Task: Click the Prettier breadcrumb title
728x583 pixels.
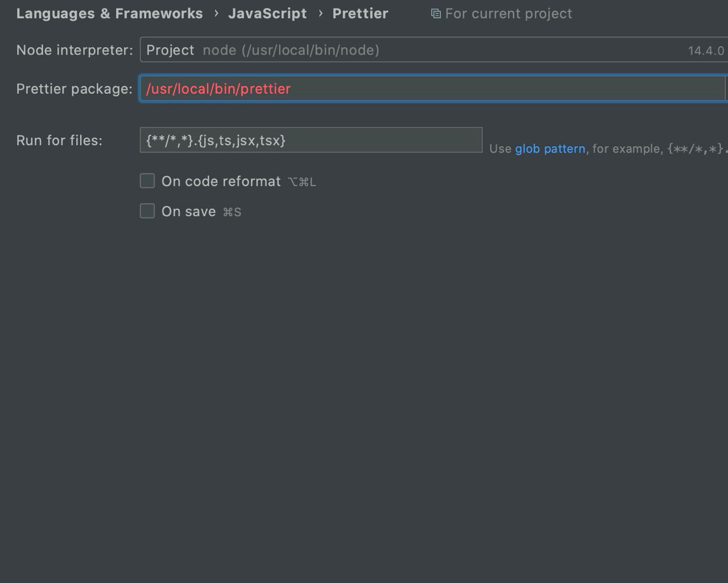Action: (x=360, y=14)
